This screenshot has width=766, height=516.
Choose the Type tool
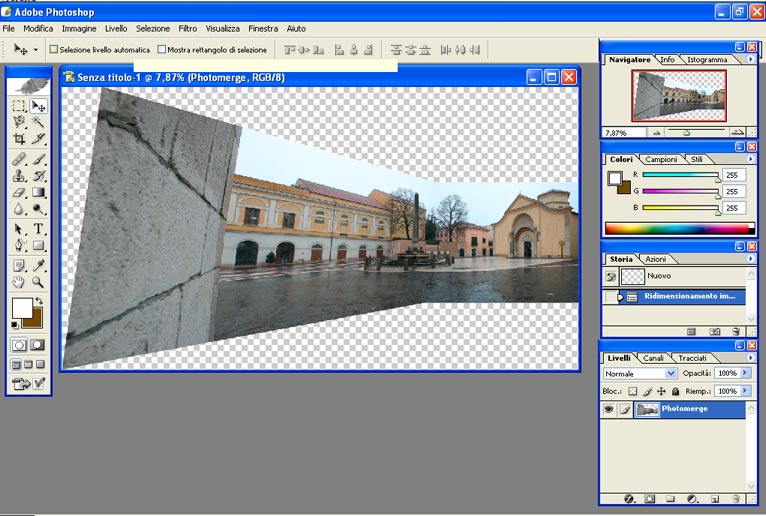pyautogui.click(x=39, y=229)
